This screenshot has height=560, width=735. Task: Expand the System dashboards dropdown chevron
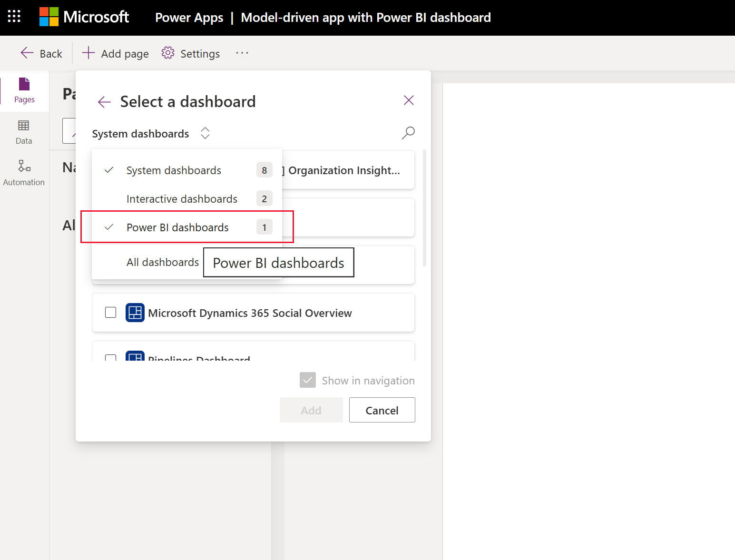pyautogui.click(x=205, y=133)
